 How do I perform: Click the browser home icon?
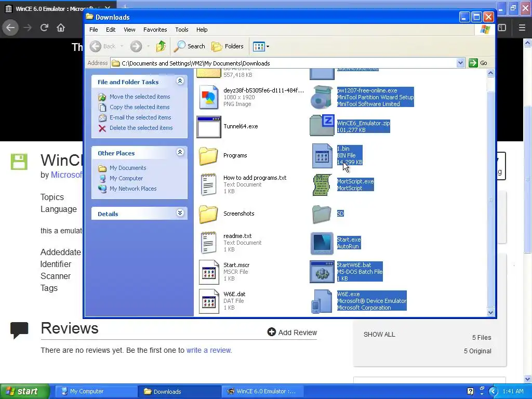pyautogui.click(x=61, y=28)
